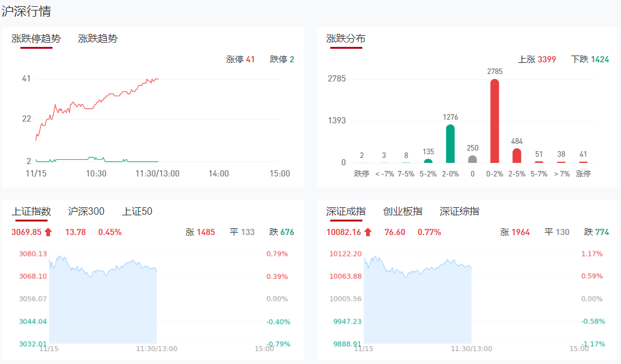Select the 涨跌停趋势 tab

pyautogui.click(x=36, y=38)
